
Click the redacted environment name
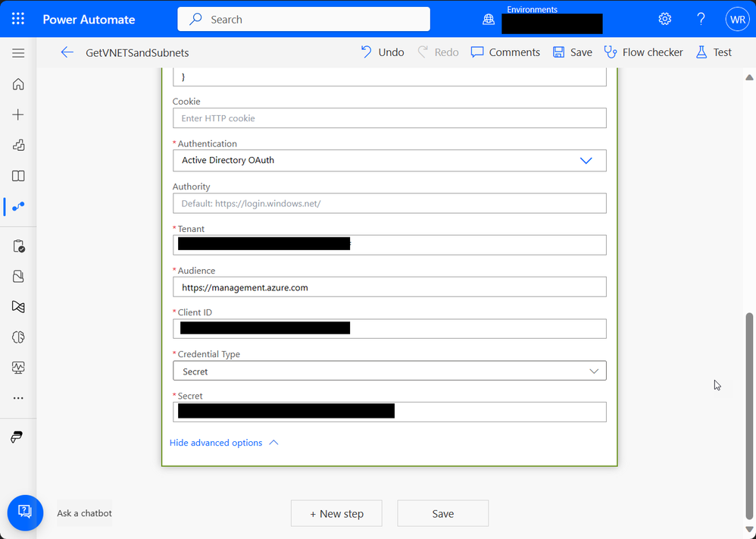[552, 24]
